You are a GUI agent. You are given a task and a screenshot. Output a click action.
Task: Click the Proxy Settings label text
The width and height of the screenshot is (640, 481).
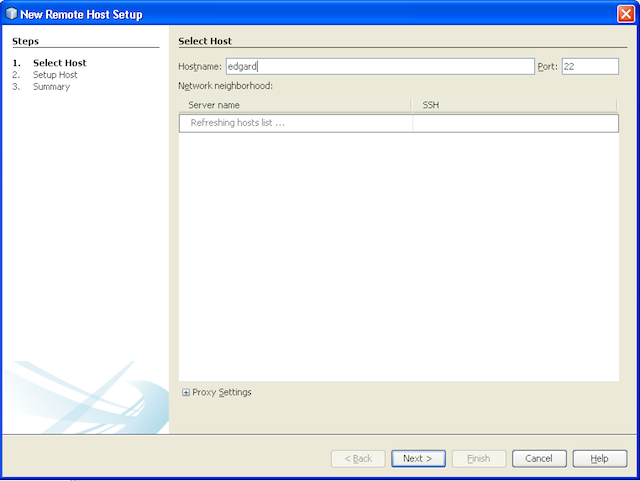pyautogui.click(x=222, y=392)
